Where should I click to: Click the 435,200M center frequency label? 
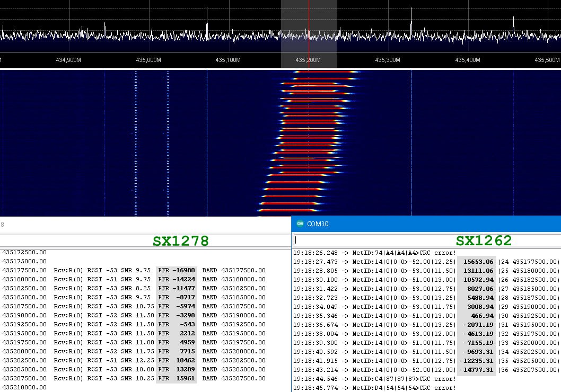(308, 60)
